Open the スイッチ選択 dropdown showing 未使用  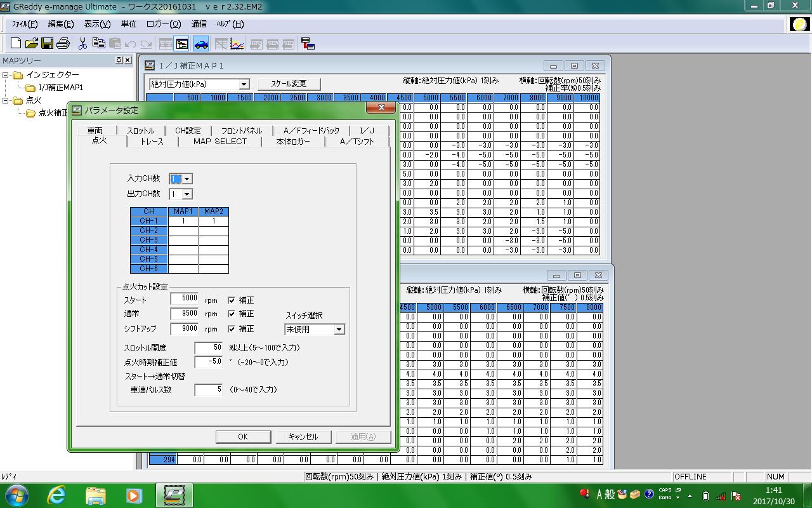click(x=315, y=330)
